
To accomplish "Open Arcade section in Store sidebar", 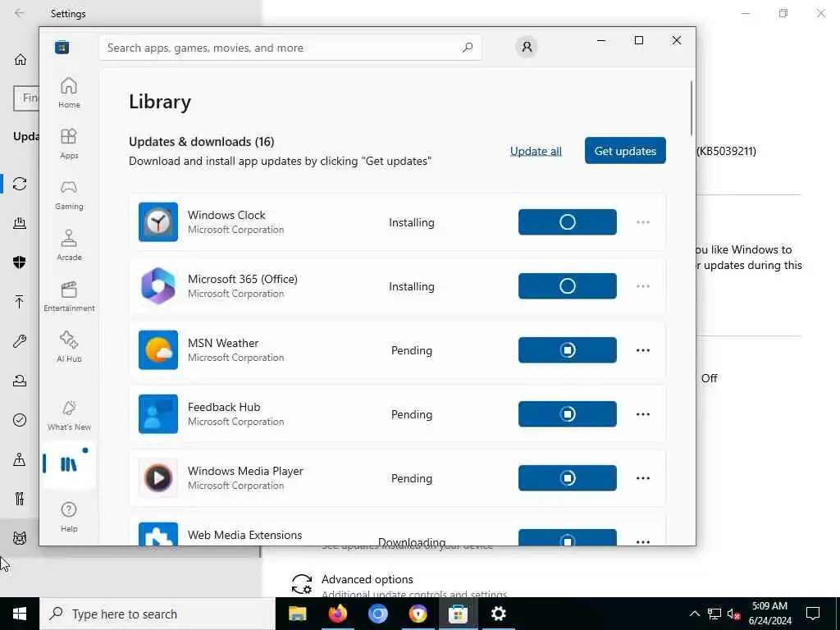I will [x=69, y=245].
